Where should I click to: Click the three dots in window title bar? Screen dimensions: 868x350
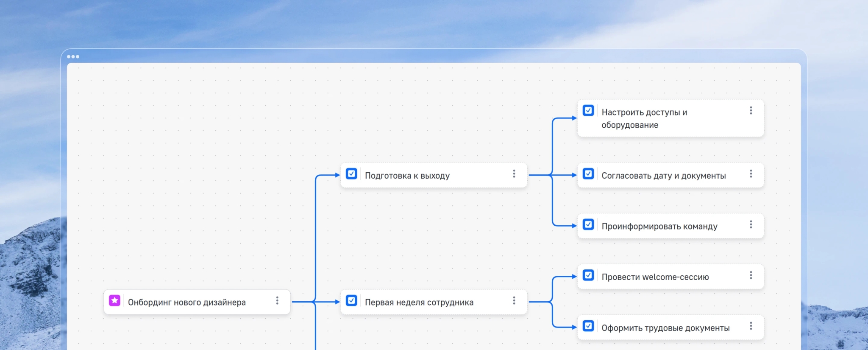tap(73, 56)
